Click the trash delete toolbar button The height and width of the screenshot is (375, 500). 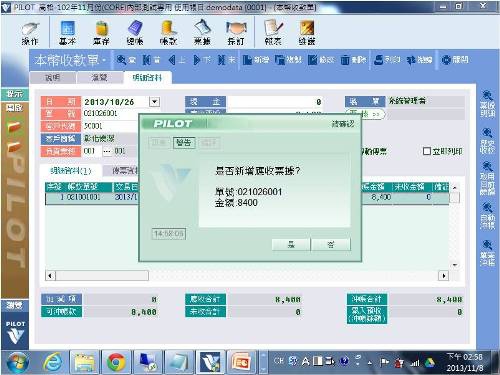click(x=353, y=60)
